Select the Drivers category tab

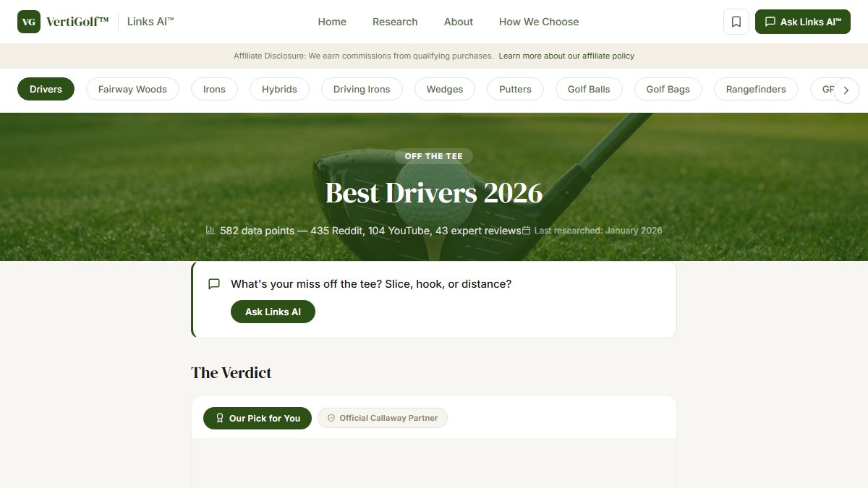point(46,89)
